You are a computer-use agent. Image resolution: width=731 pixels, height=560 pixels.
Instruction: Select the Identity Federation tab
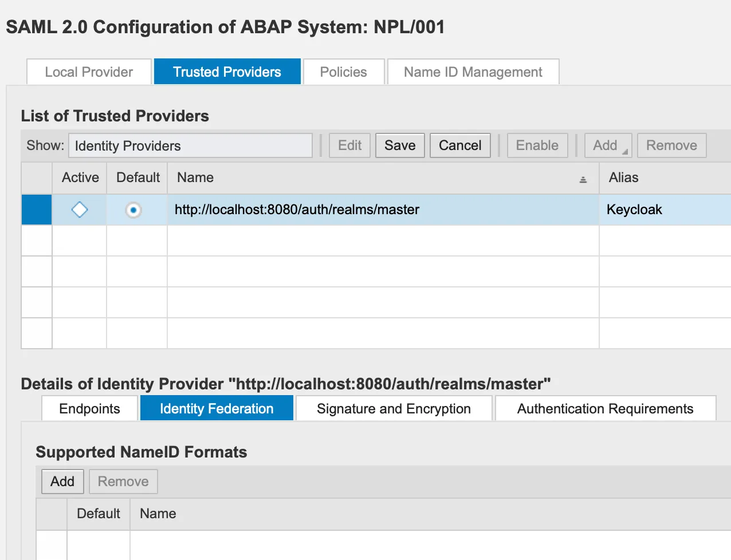217,409
